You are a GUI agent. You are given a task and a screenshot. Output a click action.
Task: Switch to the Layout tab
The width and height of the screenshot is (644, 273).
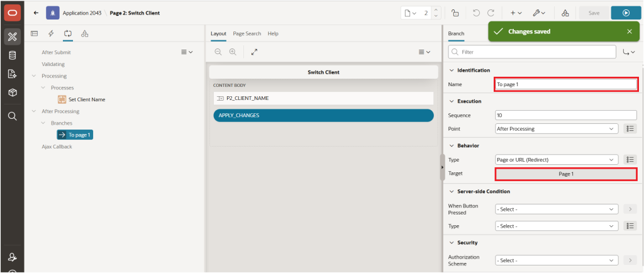(x=218, y=34)
